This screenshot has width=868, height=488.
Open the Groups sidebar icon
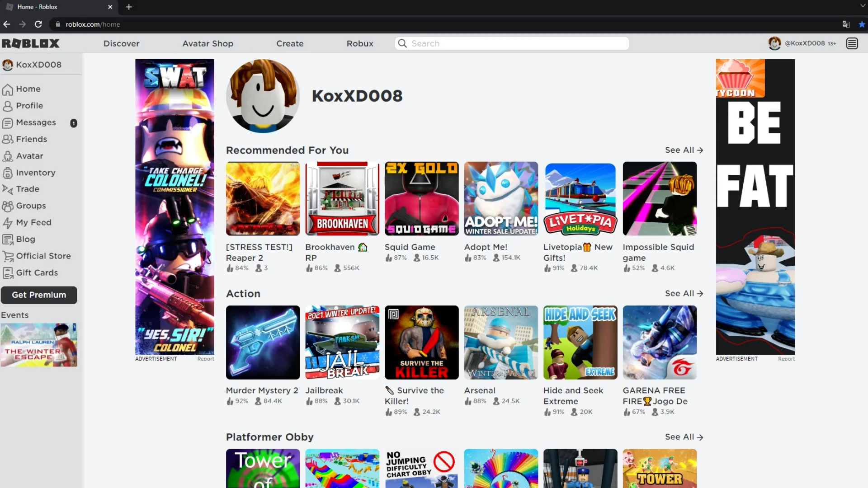coord(8,206)
